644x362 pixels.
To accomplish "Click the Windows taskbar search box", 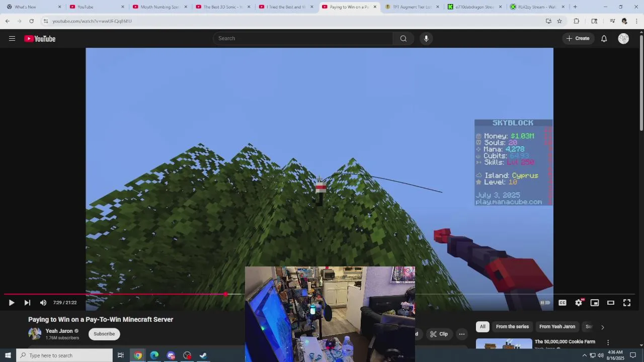I will coord(64,355).
